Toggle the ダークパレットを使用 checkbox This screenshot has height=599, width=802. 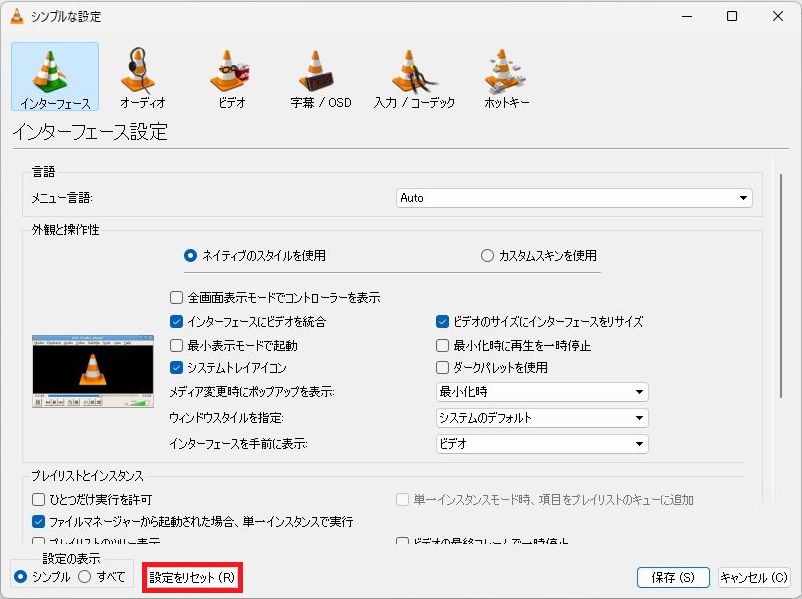[443, 368]
